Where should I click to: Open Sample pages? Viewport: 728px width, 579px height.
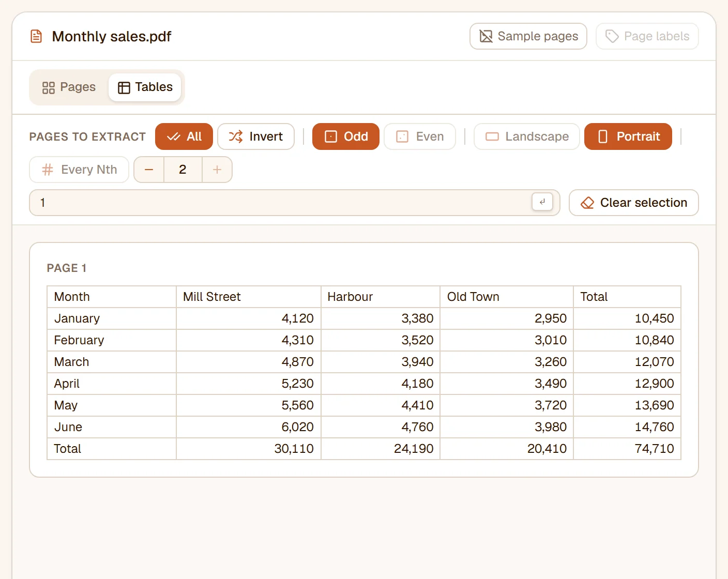pyautogui.click(x=528, y=36)
